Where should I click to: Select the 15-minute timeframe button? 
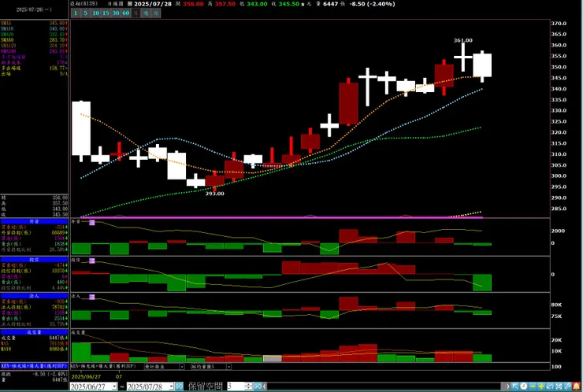(x=106, y=13)
